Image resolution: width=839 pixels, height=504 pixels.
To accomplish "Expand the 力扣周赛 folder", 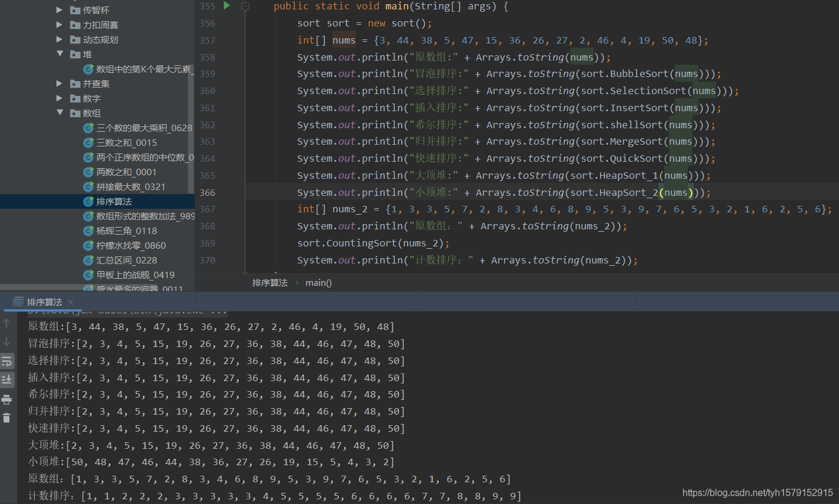I will click(x=59, y=25).
